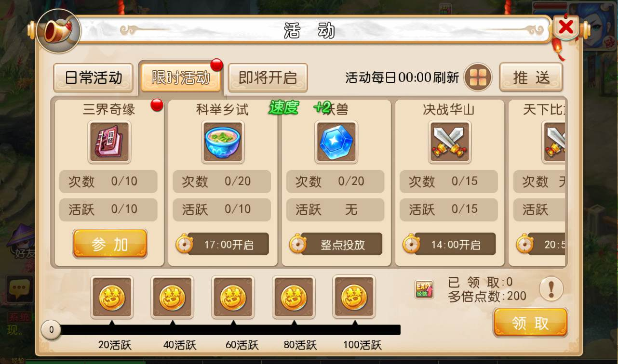Viewport: 618px width, 364px height.
Task: Click the chat bubble icon on left edge
Action: tap(19, 288)
